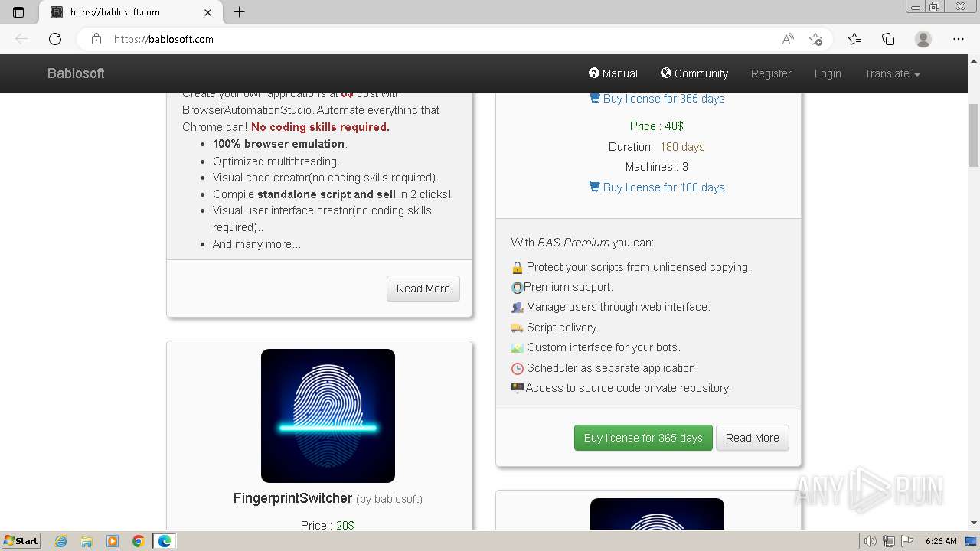Click the site lock icon in address bar
Image resolution: width=980 pixels, height=551 pixels.
96,39
